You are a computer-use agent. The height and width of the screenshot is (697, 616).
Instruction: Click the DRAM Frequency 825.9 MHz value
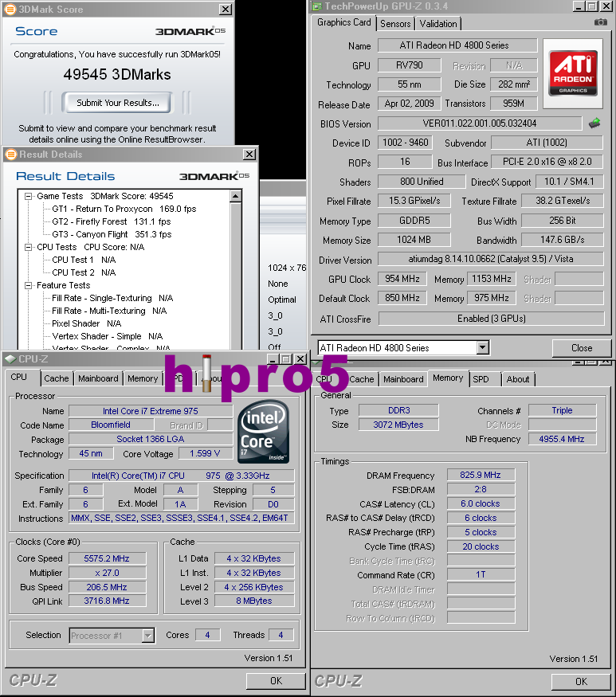(x=481, y=475)
